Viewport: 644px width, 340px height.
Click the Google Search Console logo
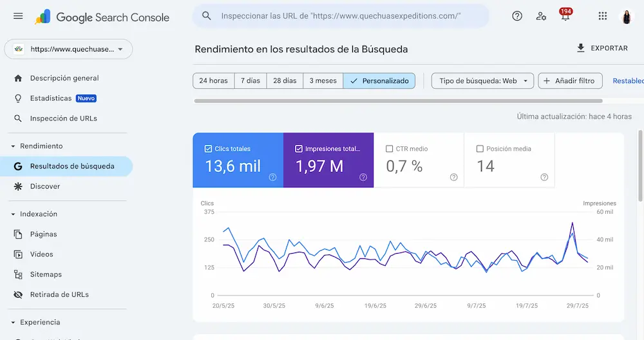click(x=102, y=17)
